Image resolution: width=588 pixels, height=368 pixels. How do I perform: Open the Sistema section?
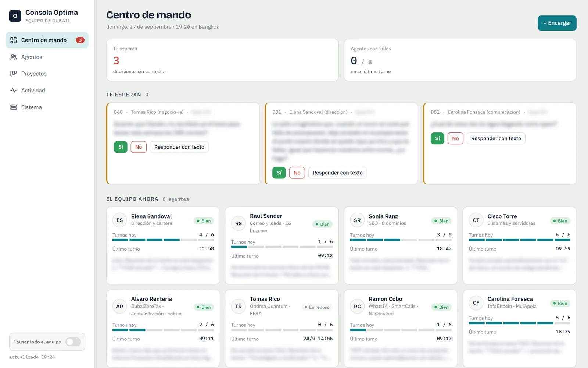click(47, 107)
